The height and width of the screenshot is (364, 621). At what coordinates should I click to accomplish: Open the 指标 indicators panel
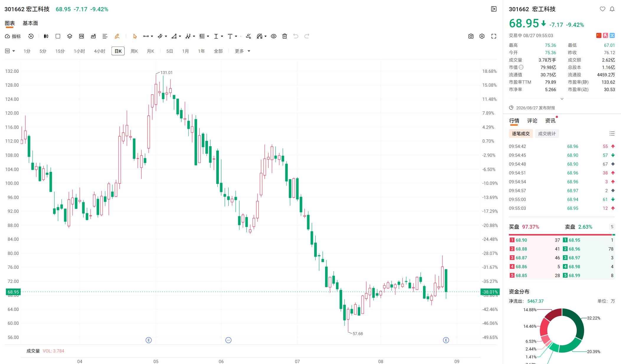tap(13, 36)
